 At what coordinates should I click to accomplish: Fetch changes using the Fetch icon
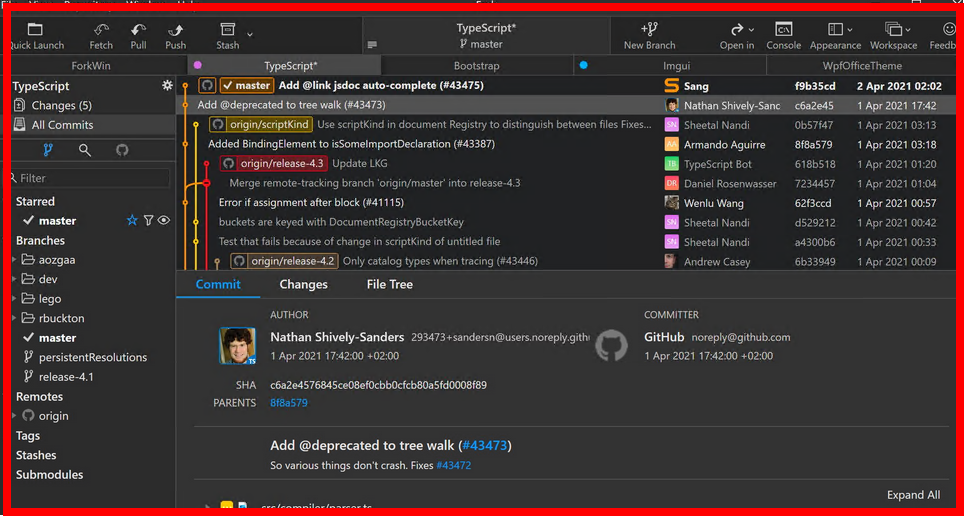(101, 36)
